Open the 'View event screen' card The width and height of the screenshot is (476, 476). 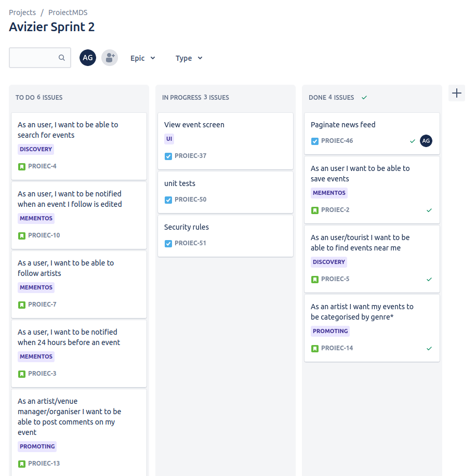226,141
